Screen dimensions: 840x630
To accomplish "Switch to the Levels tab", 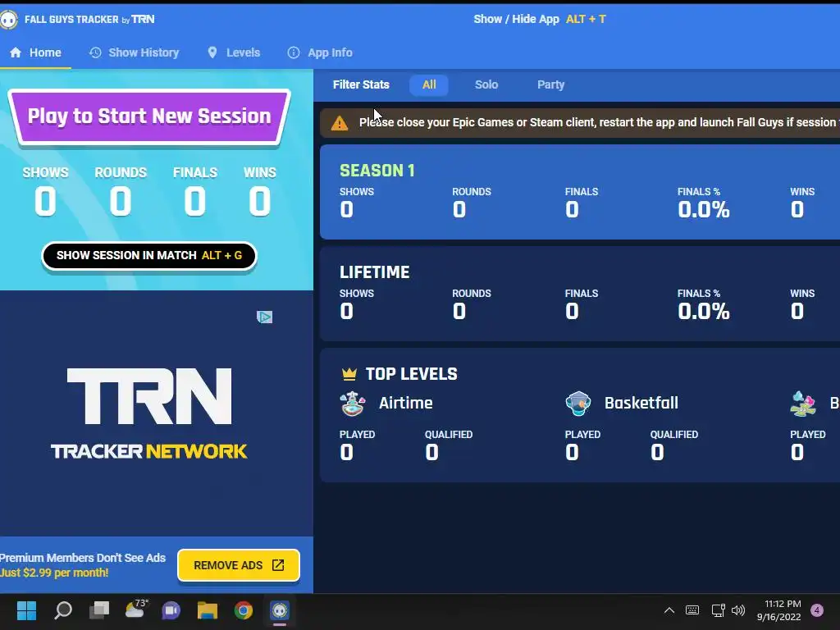I will point(234,52).
